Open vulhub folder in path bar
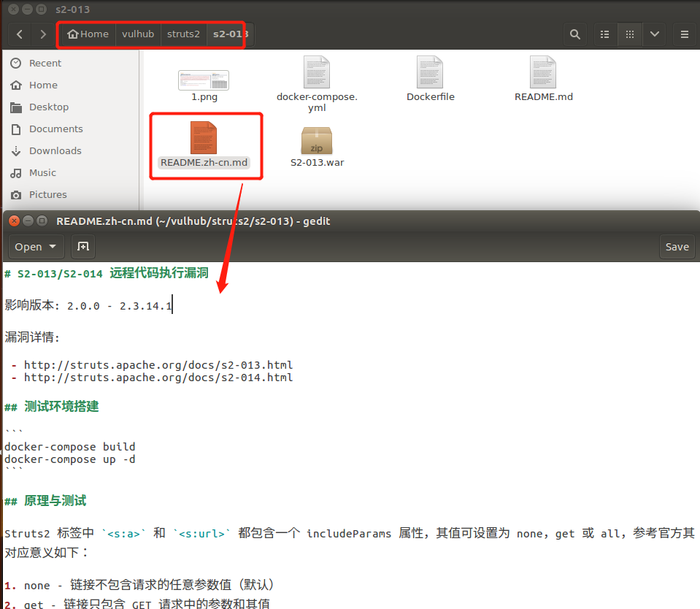 click(x=138, y=34)
